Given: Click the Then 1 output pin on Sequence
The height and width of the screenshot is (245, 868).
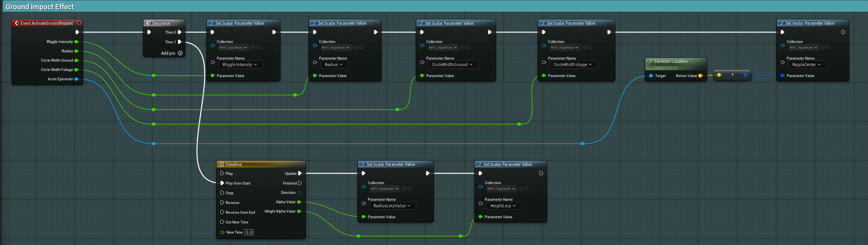Looking at the screenshot, I should [x=179, y=42].
